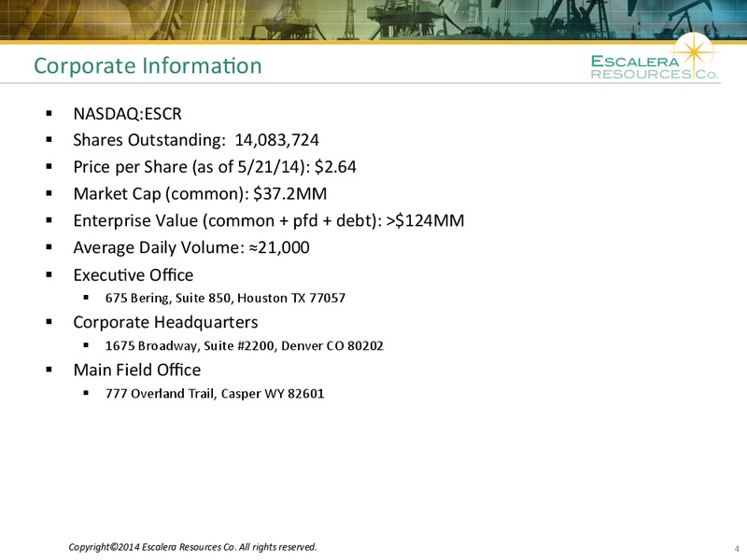Image resolution: width=747 pixels, height=560 pixels.
Task: Select the 'Corporate Information' slide title
Action: tap(148, 65)
